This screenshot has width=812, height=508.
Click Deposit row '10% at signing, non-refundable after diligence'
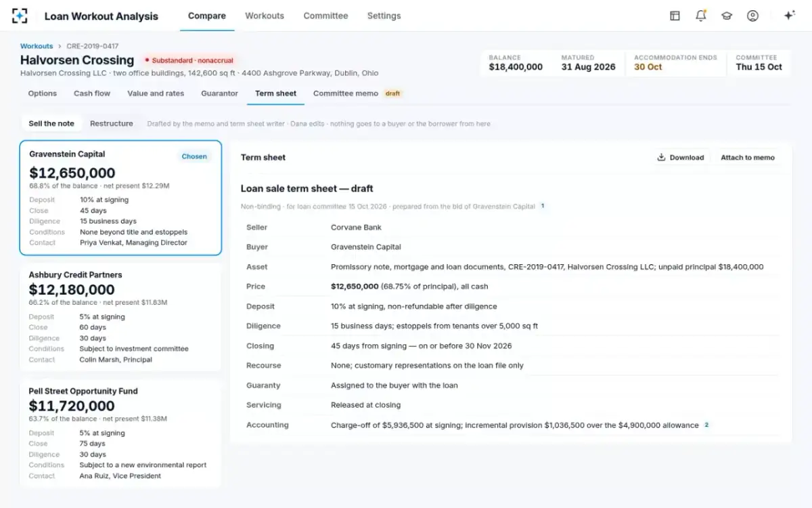(x=414, y=306)
